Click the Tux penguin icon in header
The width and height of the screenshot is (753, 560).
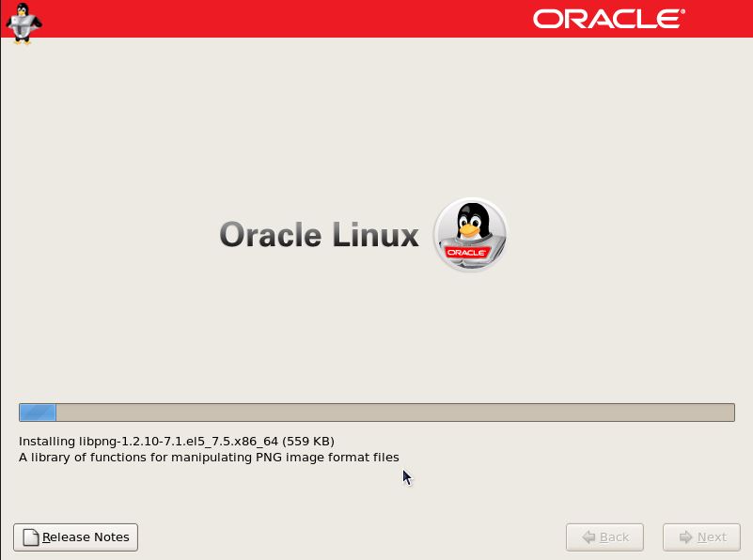tap(24, 23)
